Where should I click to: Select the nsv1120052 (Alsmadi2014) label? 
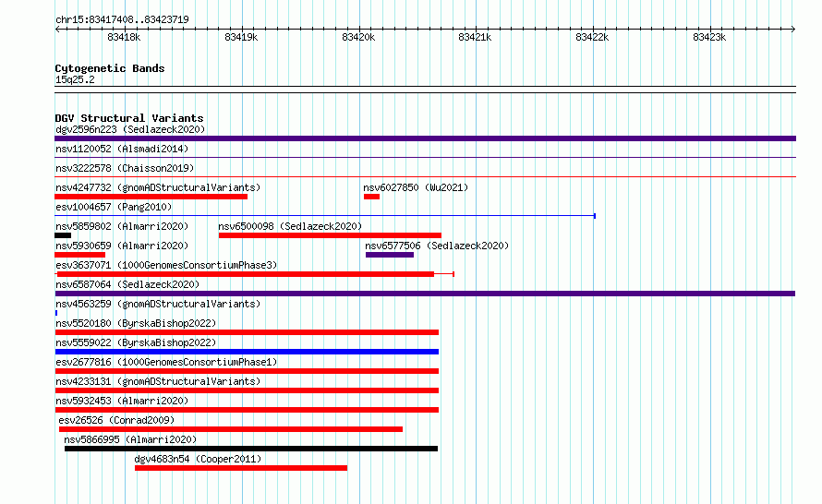[122, 149]
